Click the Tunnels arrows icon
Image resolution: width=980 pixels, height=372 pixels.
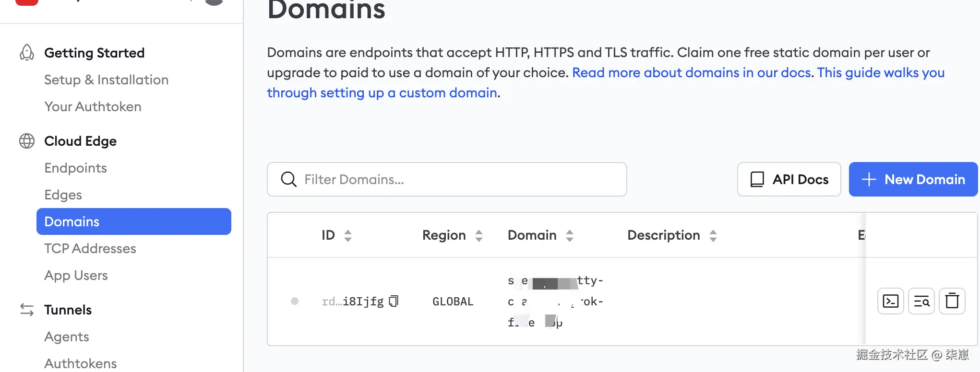pyautogui.click(x=27, y=310)
